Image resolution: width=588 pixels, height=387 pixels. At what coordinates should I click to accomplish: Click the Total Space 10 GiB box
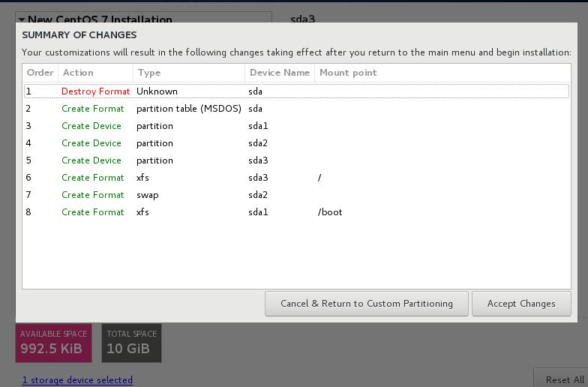pos(131,343)
